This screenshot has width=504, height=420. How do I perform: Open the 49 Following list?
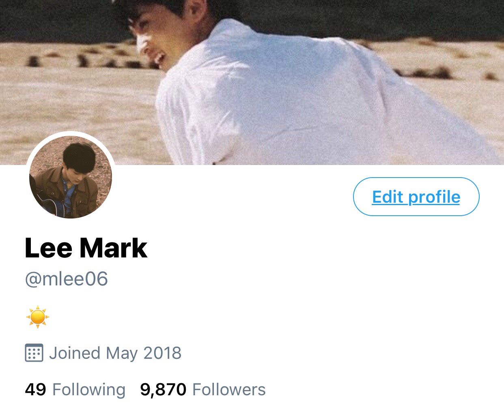(x=75, y=390)
